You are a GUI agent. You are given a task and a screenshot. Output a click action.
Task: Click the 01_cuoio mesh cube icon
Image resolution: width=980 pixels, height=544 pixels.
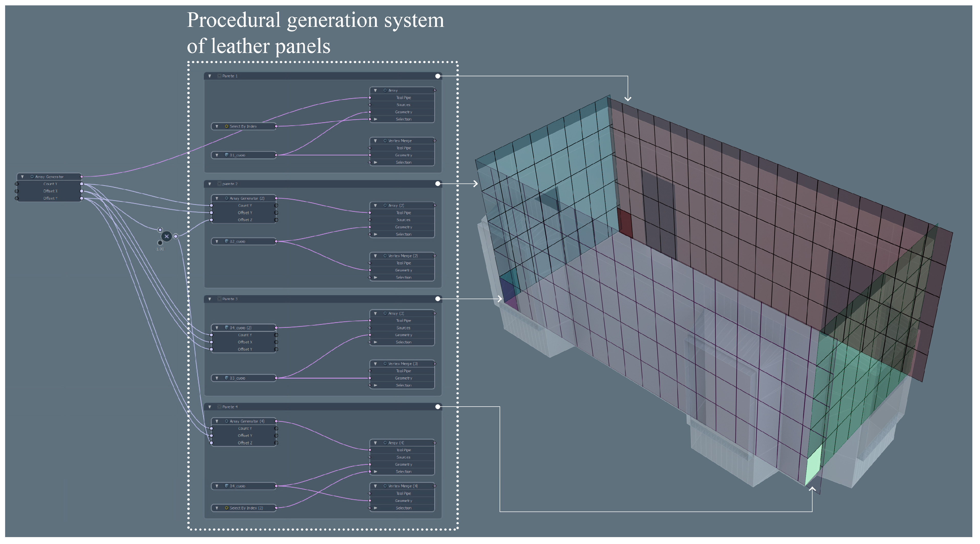click(226, 155)
